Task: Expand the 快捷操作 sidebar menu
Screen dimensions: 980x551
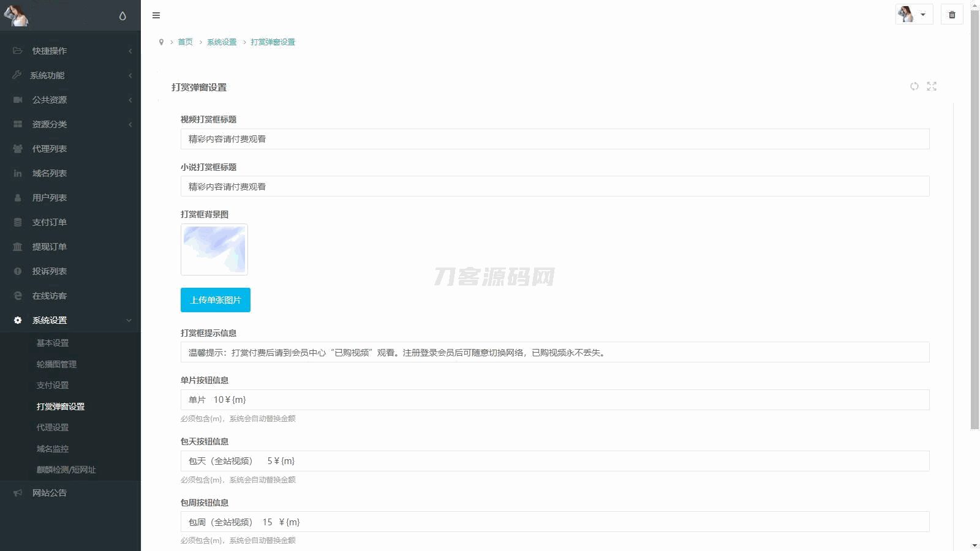Action: [49, 51]
